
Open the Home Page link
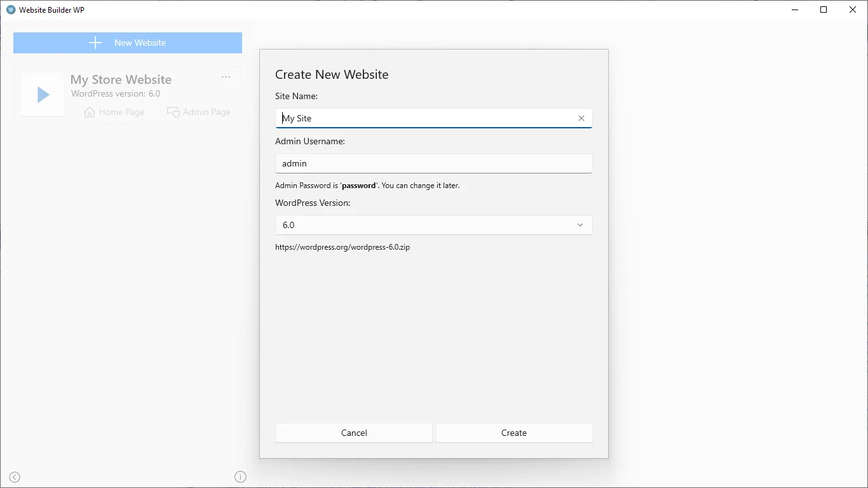click(x=114, y=112)
